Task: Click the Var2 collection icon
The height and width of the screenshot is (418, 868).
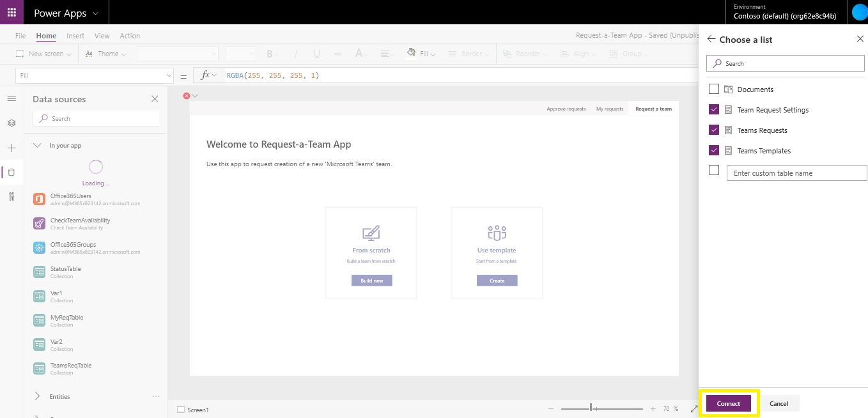Action: pyautogui.click(x=39, y=344)
